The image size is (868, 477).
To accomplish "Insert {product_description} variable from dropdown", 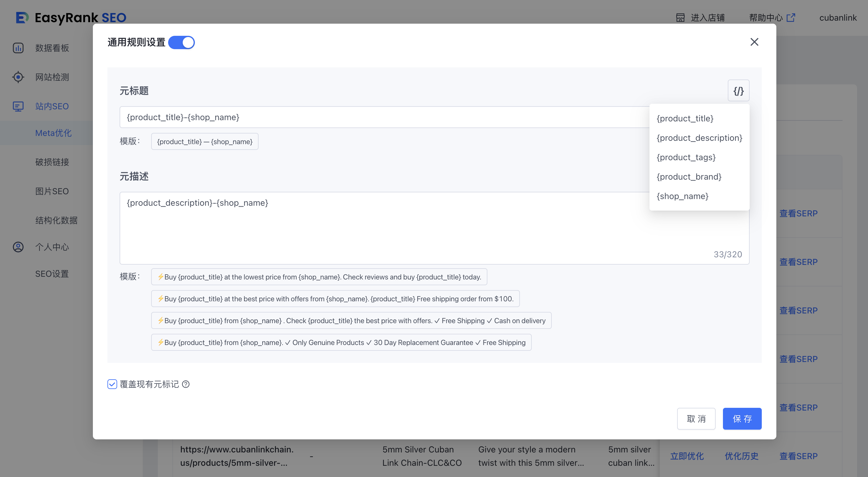I will coord(699,138).
